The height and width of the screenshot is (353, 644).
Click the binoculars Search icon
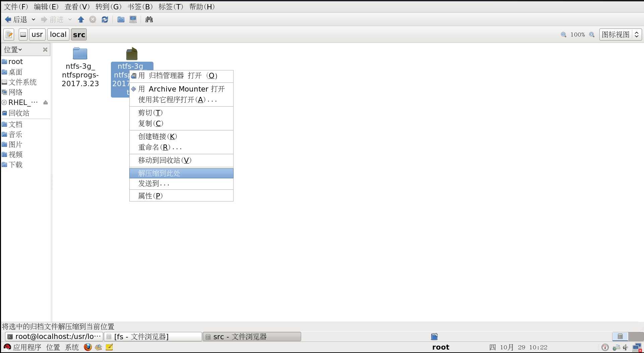(x=149, y=19)
